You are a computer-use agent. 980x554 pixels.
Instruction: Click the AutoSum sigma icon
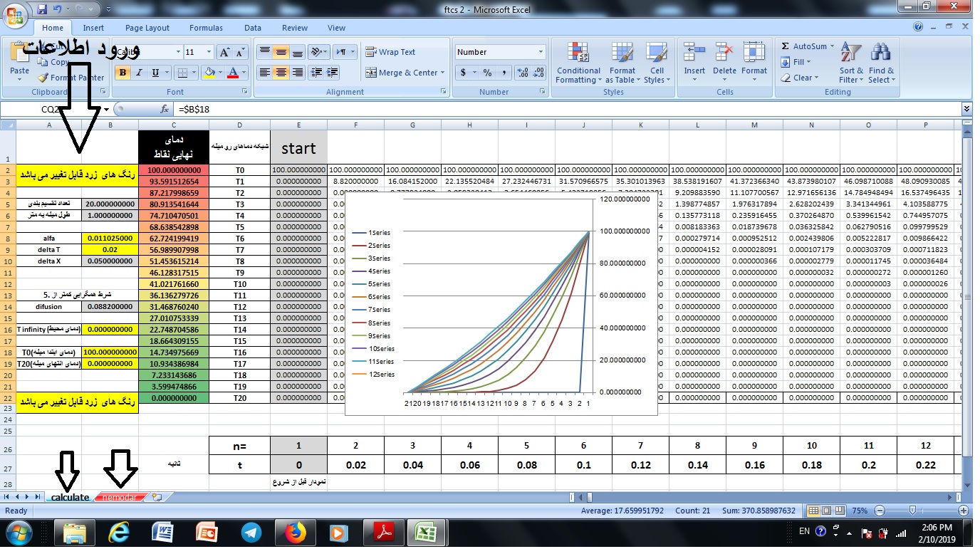click(786, 46)
